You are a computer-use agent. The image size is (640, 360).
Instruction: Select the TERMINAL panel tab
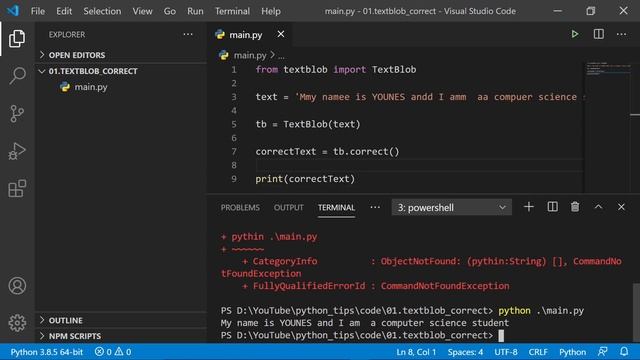coord(336,207)
